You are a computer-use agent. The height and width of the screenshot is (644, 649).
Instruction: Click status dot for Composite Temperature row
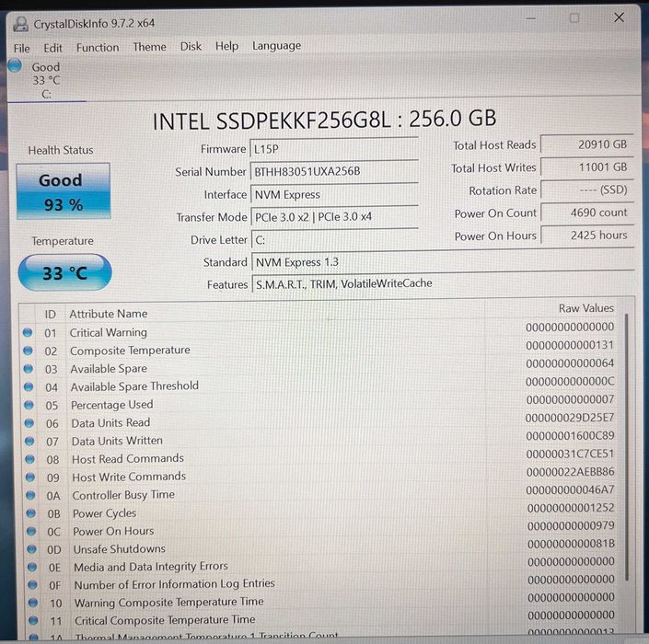[28, 351]
